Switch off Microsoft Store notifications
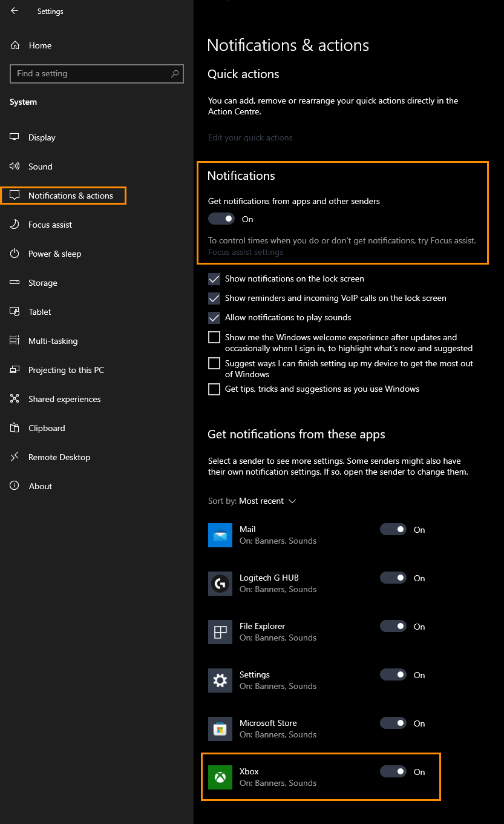 (x=393, y=723)
